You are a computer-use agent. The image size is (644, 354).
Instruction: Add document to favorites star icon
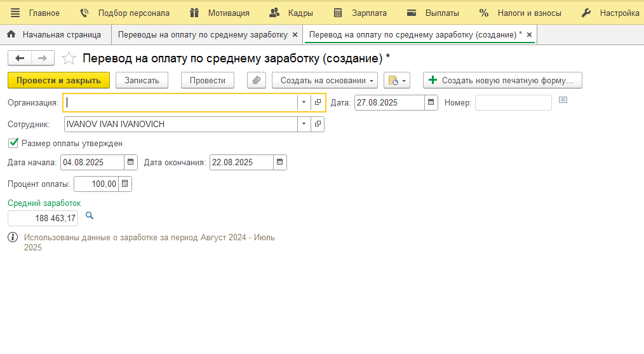(x=69, y=58)
